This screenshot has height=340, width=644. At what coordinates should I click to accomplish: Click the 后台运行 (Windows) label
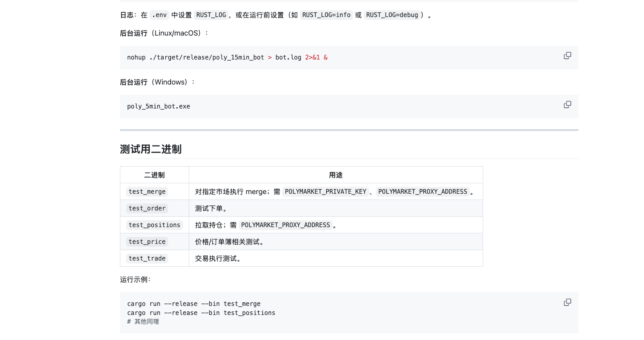[153, 82]
